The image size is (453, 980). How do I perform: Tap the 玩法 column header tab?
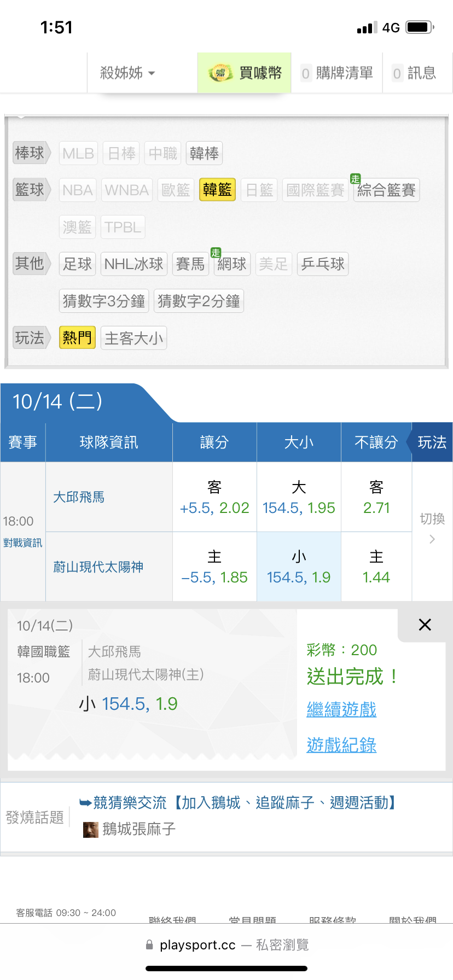coord(432,442)
